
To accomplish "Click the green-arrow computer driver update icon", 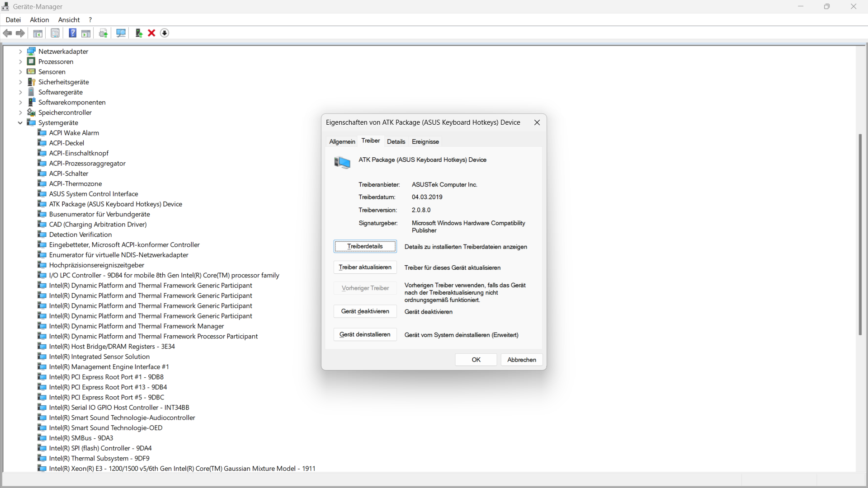I will pyautogui.click(x=139, y=33).
